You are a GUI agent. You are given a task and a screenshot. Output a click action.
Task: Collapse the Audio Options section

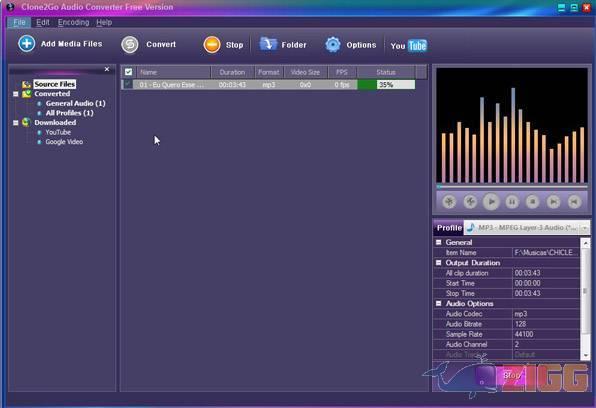click(x=438, y=303)
